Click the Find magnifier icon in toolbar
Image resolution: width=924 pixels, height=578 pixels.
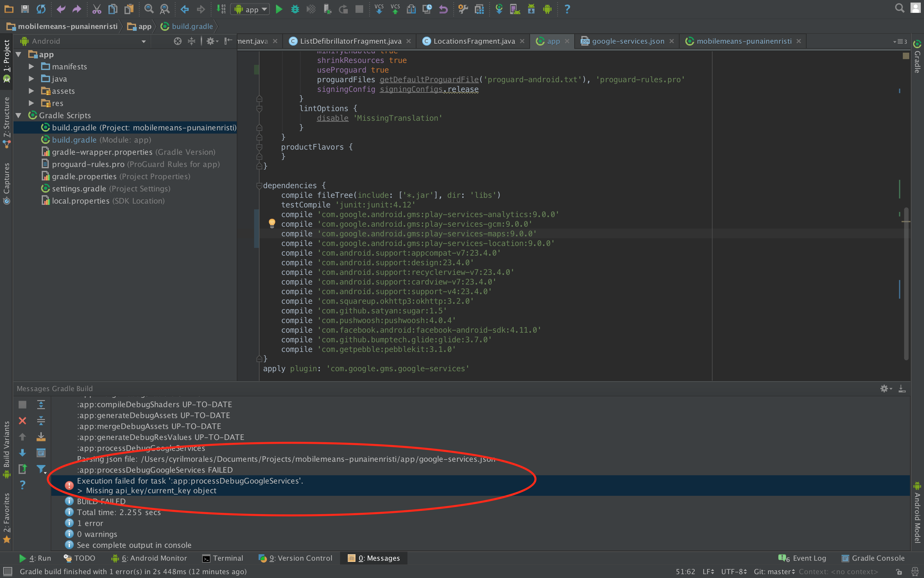coord(149,9)
